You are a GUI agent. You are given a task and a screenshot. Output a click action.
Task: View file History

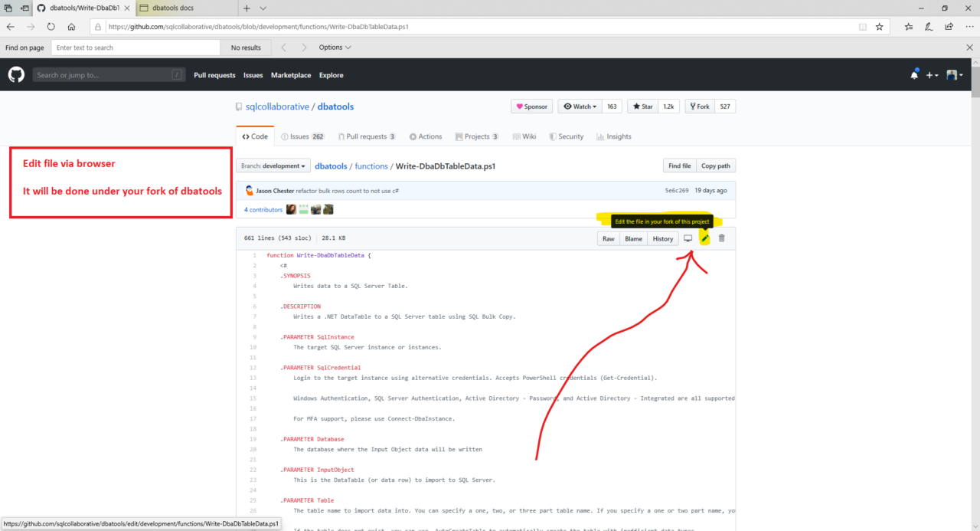point(663,238)
